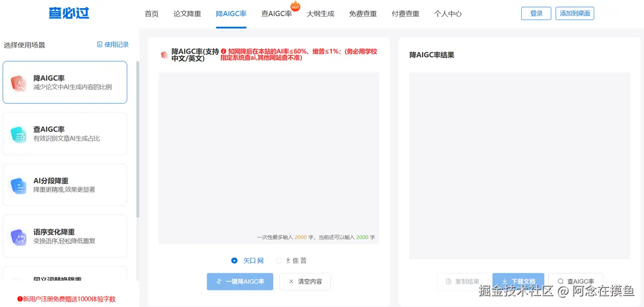Click the red warning icon before 知网降后
Image resolution: width=644 pixels, height=307 pixels.
223,51
